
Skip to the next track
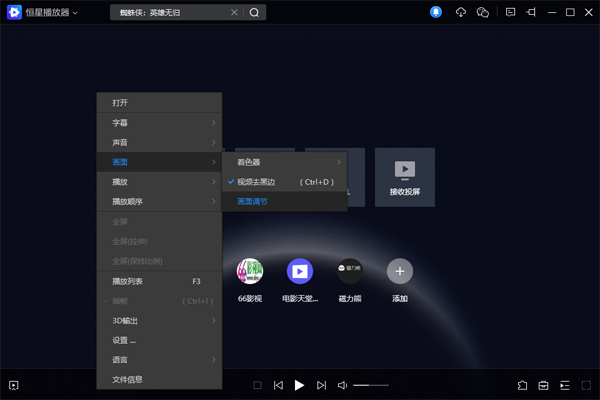coord(321,385)
